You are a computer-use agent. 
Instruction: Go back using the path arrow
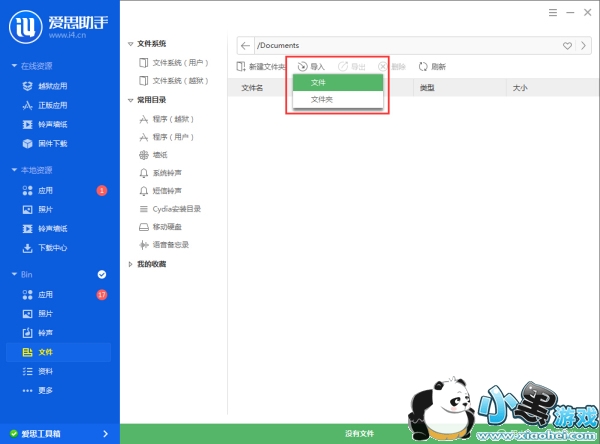click(x=245, y=46)
